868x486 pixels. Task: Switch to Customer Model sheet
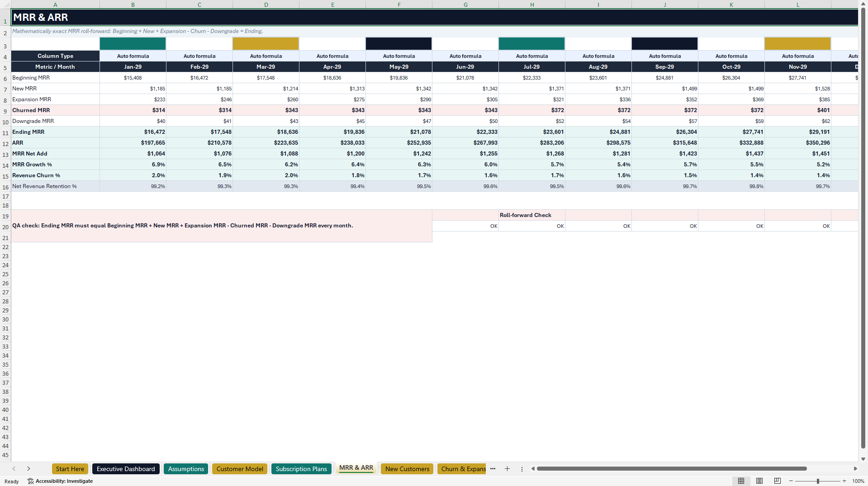pos(240,469)
